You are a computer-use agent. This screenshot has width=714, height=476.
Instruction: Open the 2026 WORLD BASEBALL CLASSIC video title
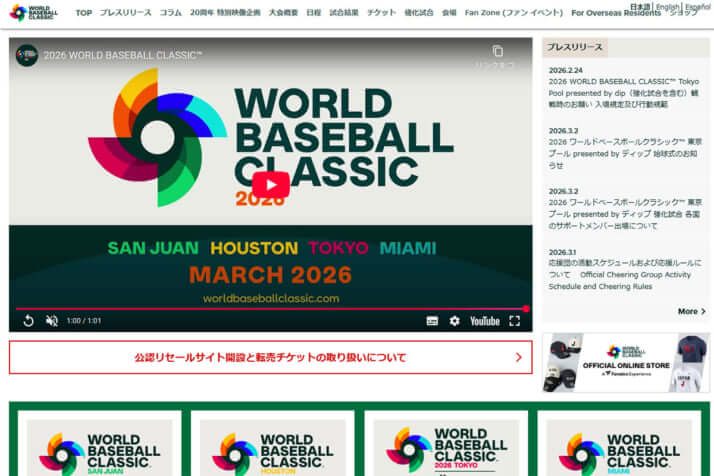click(122, 55)
